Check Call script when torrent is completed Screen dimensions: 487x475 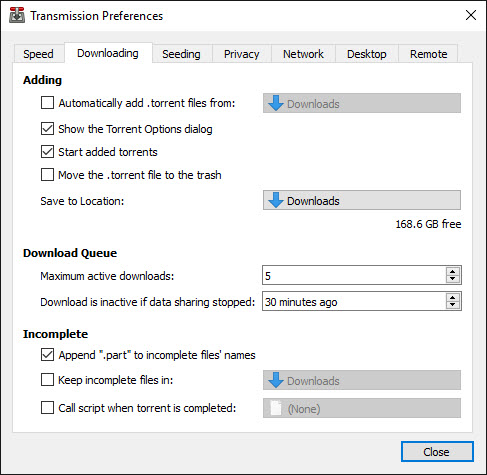pos(47,408)
